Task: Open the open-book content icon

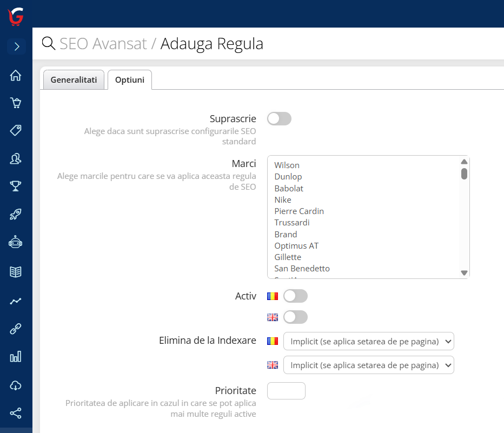Action: (16, 272)
